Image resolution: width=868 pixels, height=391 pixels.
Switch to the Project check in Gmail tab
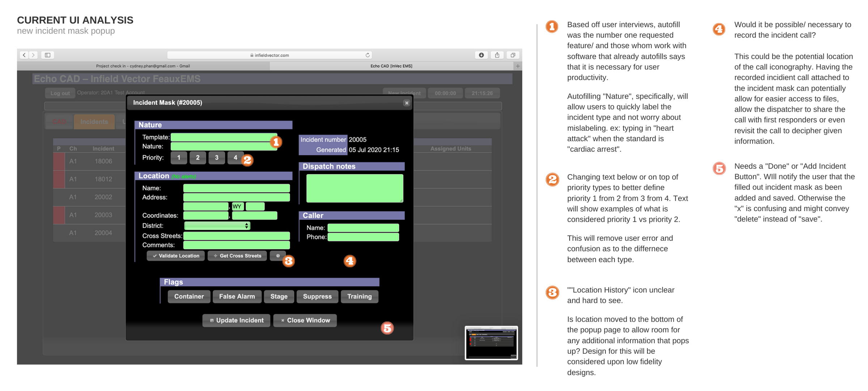pos(143,66)
